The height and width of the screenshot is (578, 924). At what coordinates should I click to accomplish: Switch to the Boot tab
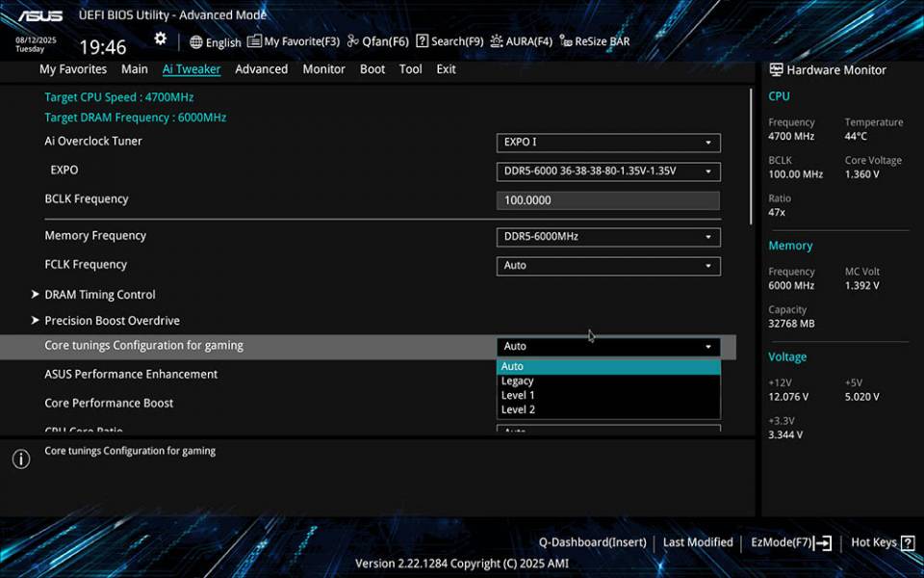372,68
